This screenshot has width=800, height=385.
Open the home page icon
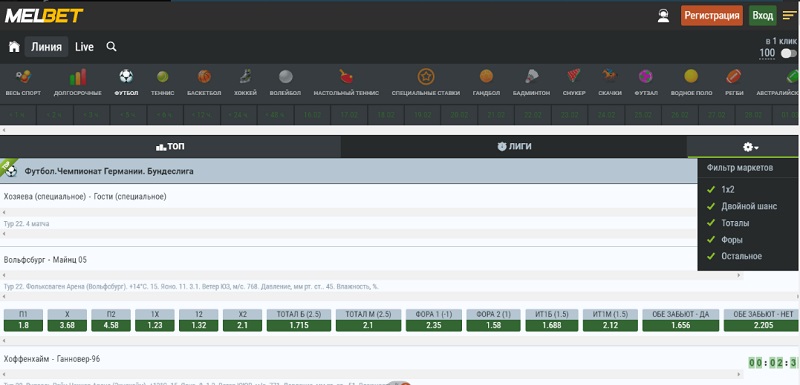(x=14, y=47)
